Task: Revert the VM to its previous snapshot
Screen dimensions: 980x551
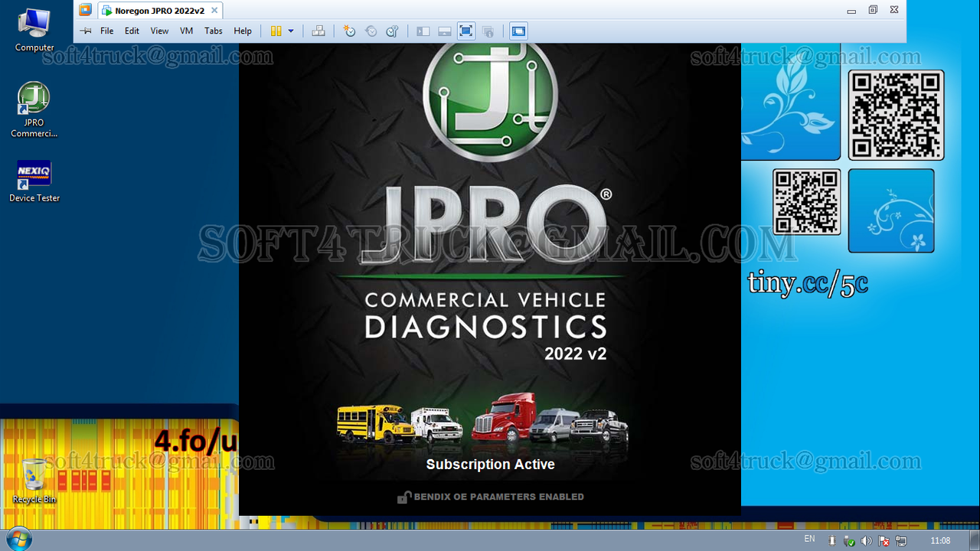Action: click(371, 31)
